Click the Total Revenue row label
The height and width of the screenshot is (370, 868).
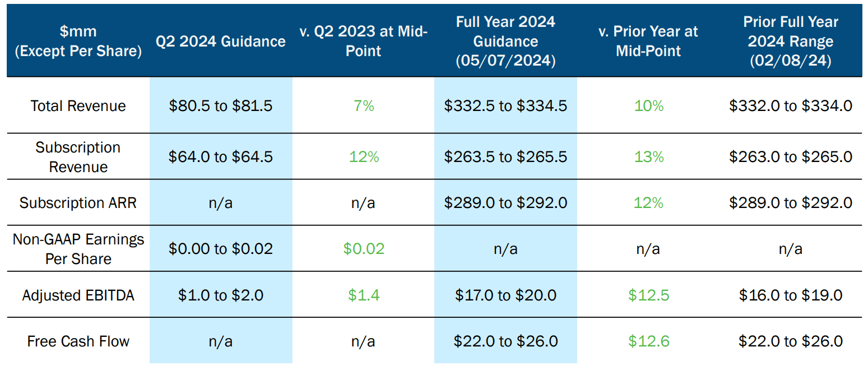click(x=78, y=106)
